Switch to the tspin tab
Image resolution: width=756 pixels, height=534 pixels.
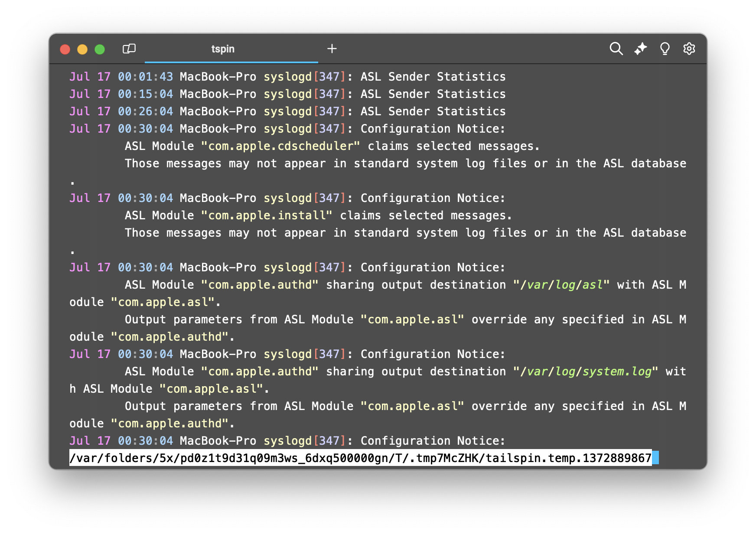[x=223, y=49]
